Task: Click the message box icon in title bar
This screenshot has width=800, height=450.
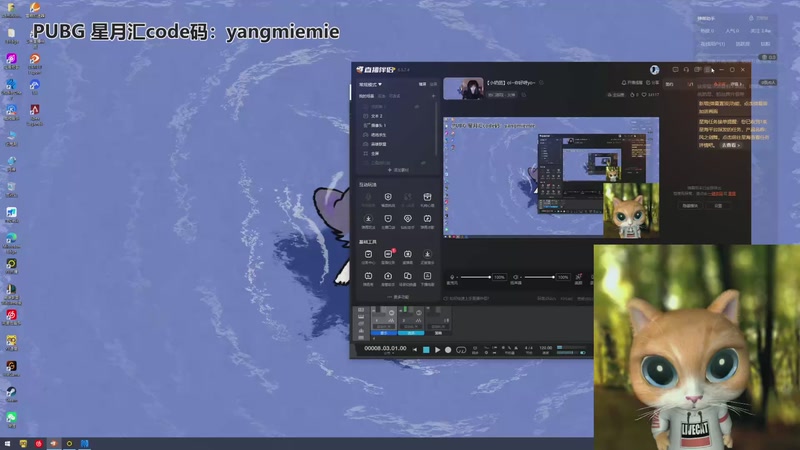Action: pyautogui.click(x=675, y=69)
